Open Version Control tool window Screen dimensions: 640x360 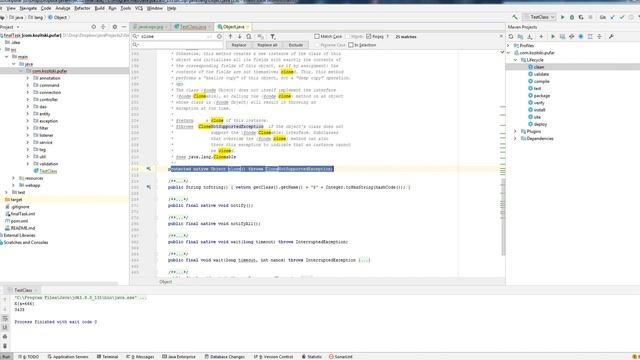click(273, 357)
